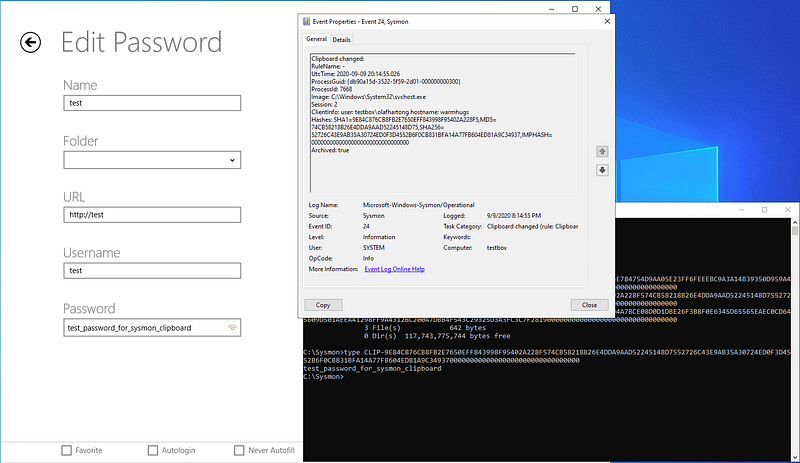This screenshot has width=800, height=463.
Task: Click the 'C:\Sysmon>' prompt on last line
Action: (x=323, y=377)
